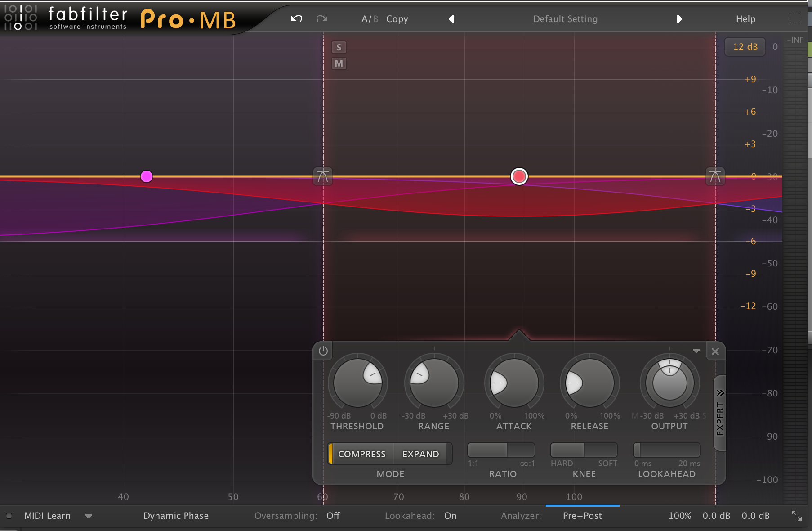Viewport: 812px width, 531px height.
Task: Click the redo arrow icon
Action: 322,19
